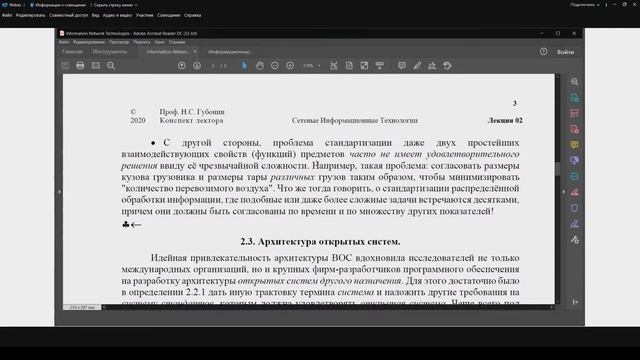This screenshot has width=640, height=360.
Task: Open Acrobat's Help (Справка) menu
Action: (177, 42)
